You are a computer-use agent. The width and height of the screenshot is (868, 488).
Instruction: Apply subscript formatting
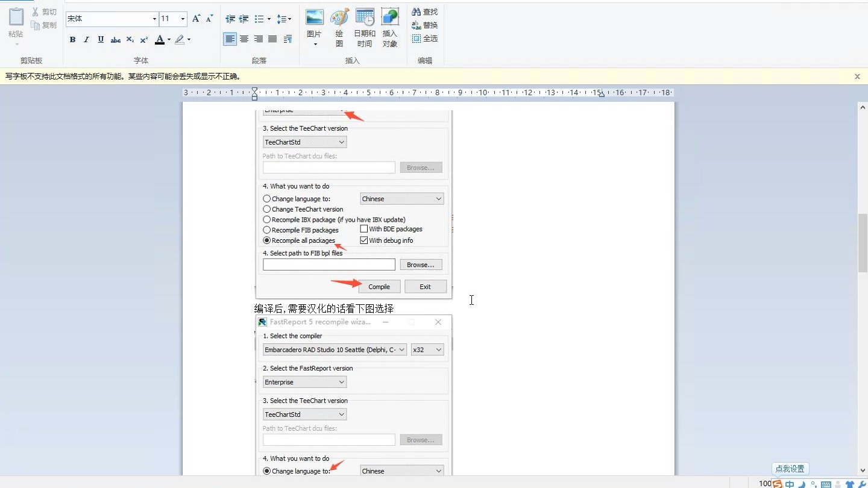pyautogui.click(x=130, y=40)
